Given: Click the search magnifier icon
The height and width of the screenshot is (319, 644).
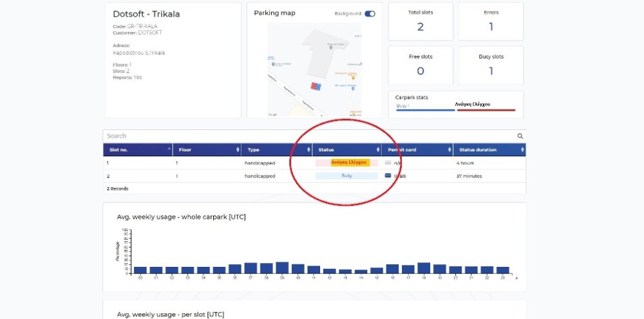Looking at the screenshot, I should 520,136.
